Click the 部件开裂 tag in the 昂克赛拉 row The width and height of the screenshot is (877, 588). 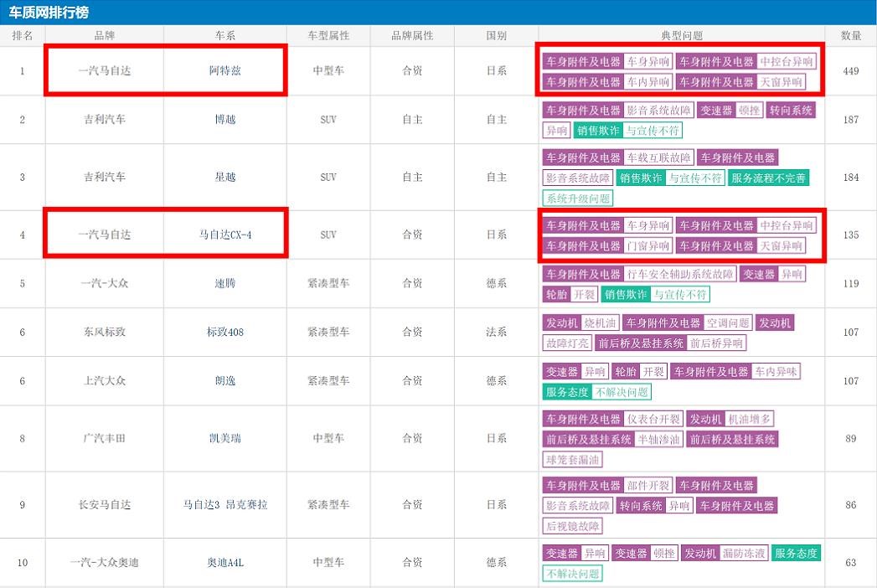coord(647,485)
